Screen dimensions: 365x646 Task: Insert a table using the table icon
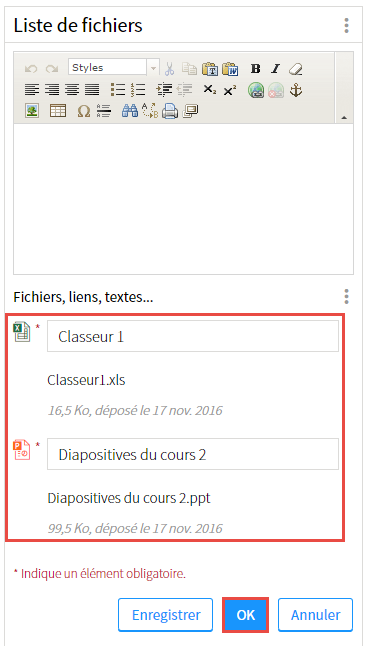click(x=58, y=110)
